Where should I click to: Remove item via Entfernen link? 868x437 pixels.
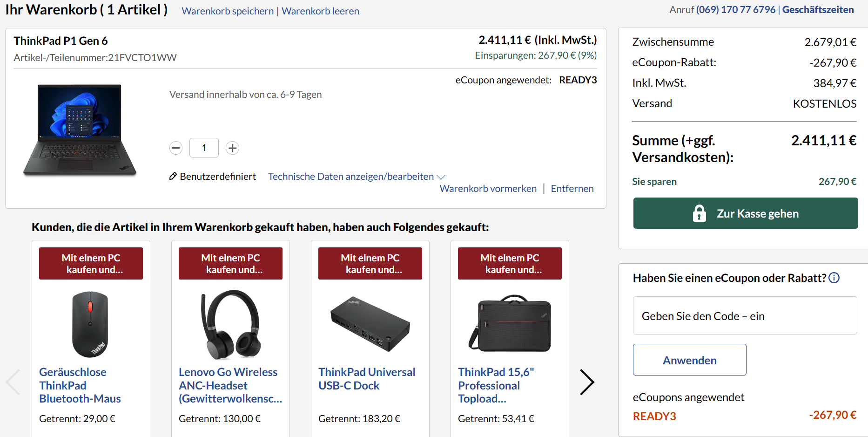click(572, 189)
